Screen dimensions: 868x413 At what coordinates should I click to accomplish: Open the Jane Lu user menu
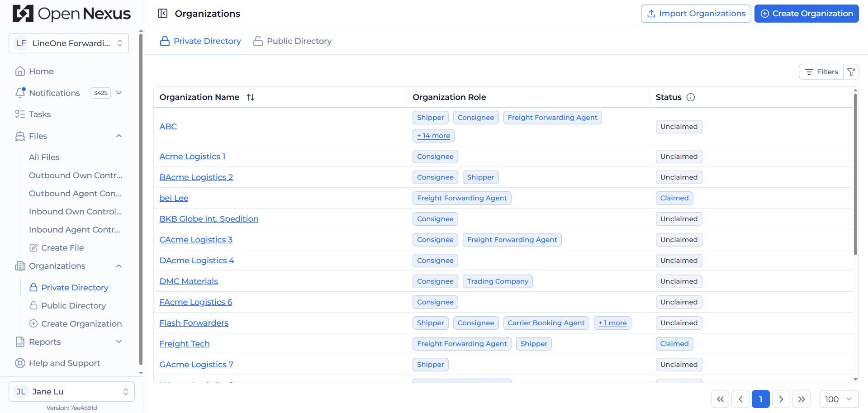(71, 392)
